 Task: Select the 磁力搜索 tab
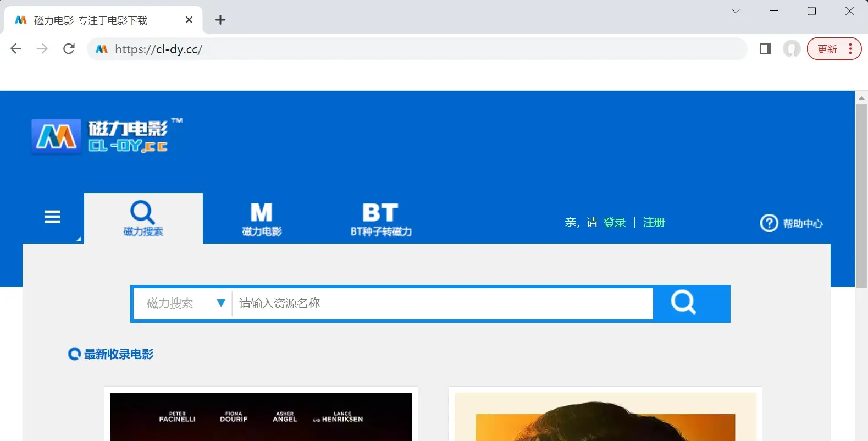(x=143, y=218)
